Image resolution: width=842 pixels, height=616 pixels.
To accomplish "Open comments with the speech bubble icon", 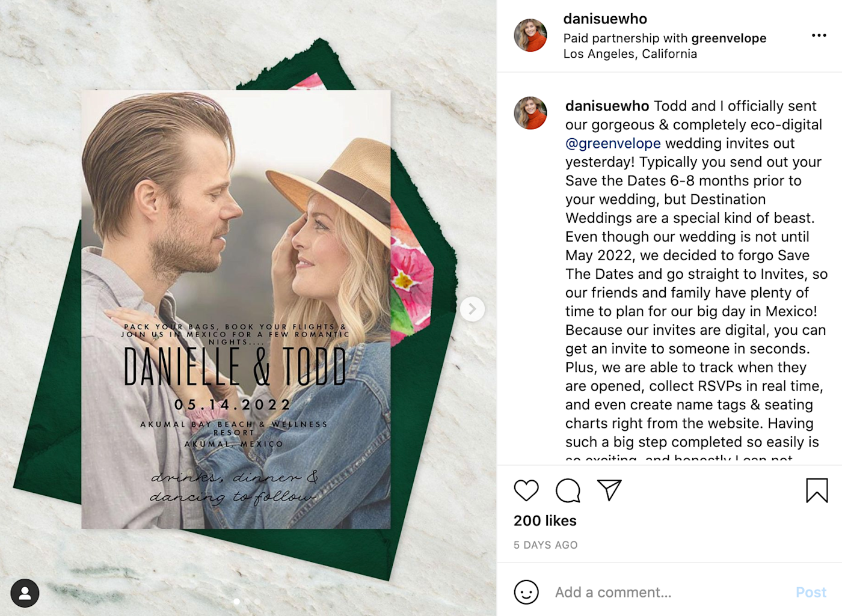I will point(568,490).
